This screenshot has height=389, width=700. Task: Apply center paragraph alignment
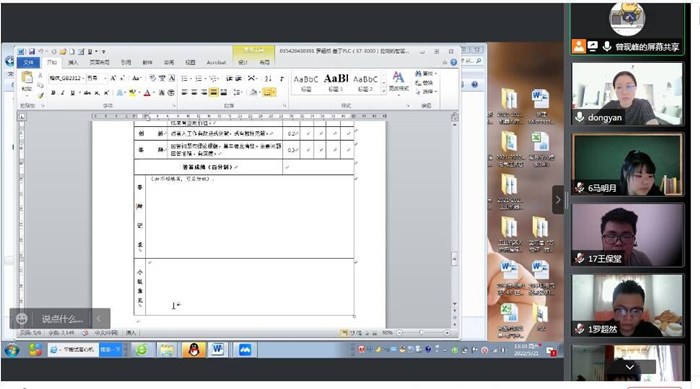point(194,92)
